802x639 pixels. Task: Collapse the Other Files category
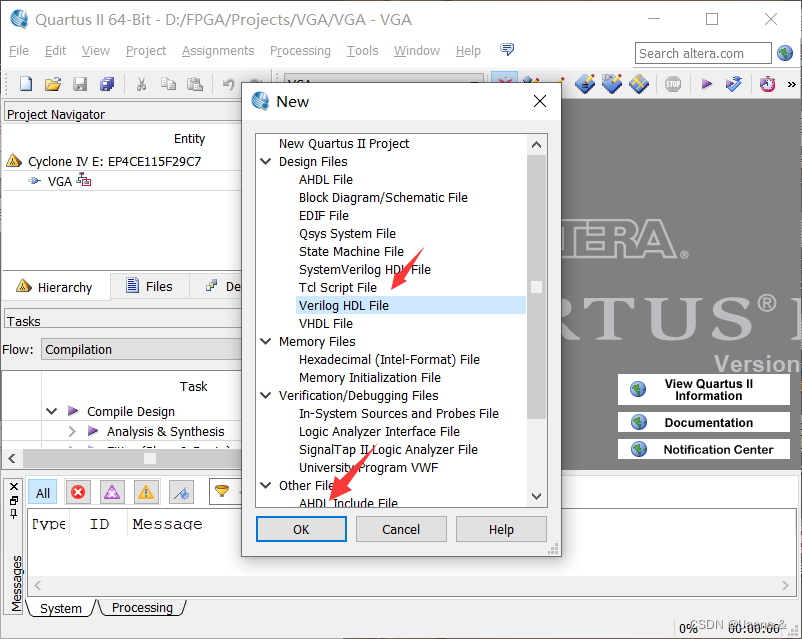pyautogui.click(x=266, y=486)
